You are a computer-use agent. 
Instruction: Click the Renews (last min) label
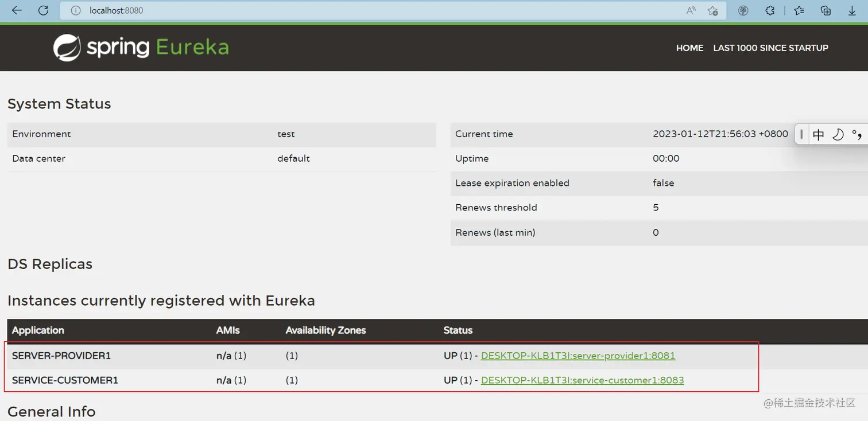[495, 233]
